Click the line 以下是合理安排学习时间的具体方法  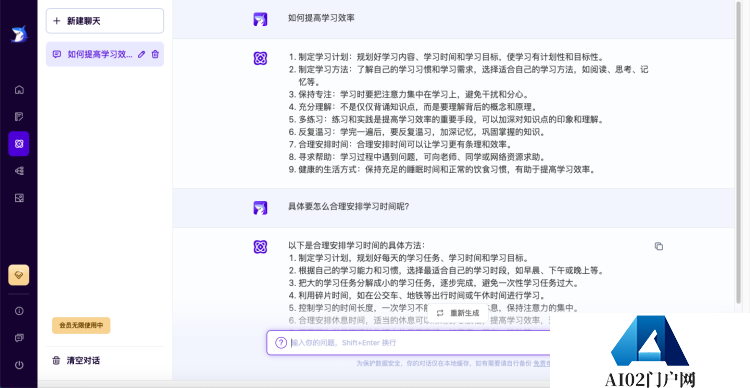coord(356,245)
